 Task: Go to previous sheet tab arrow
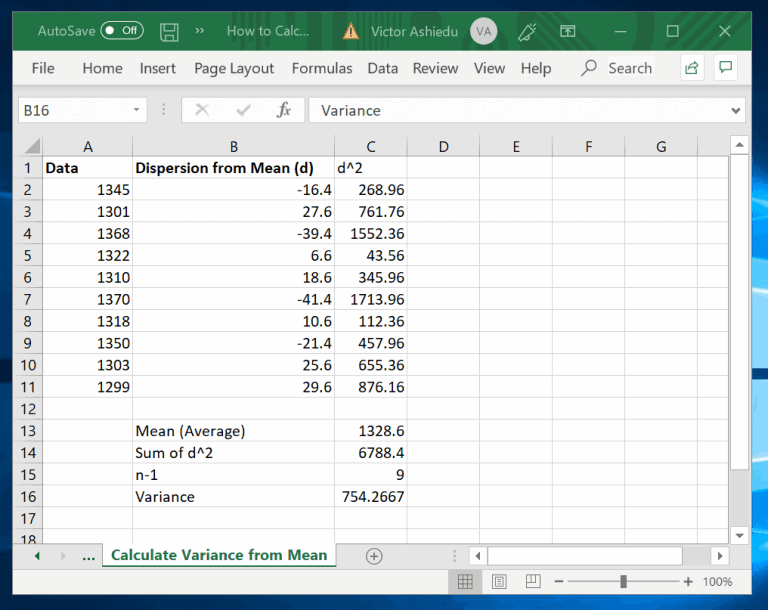point(37,556)
